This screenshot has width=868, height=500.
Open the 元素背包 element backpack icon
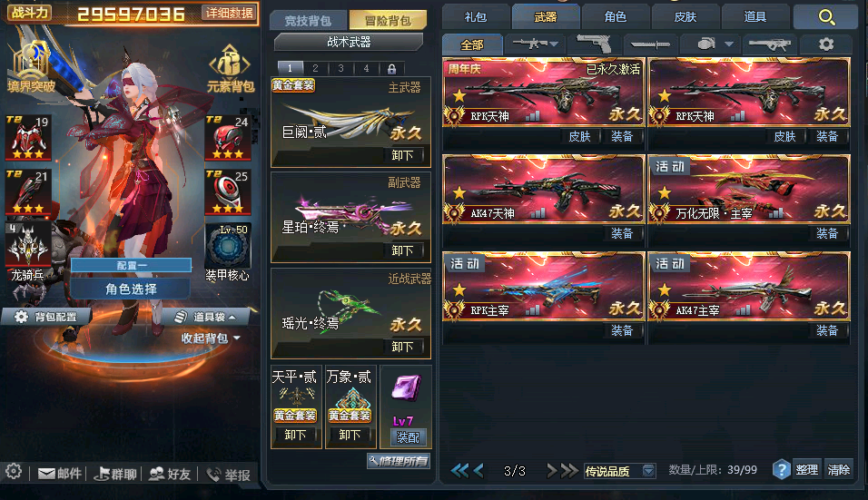(231, 68)
